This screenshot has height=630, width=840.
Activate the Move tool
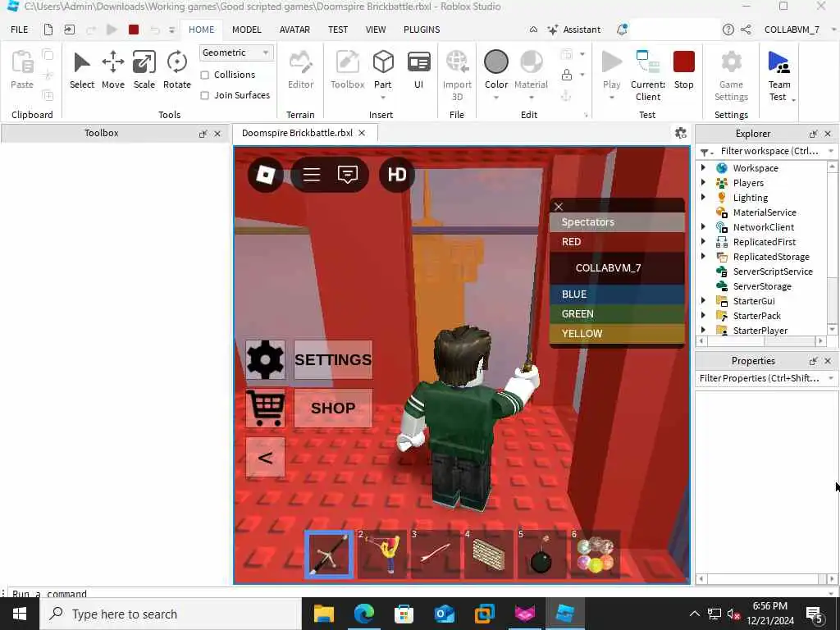pyautogui.click(x=113, y=70)
